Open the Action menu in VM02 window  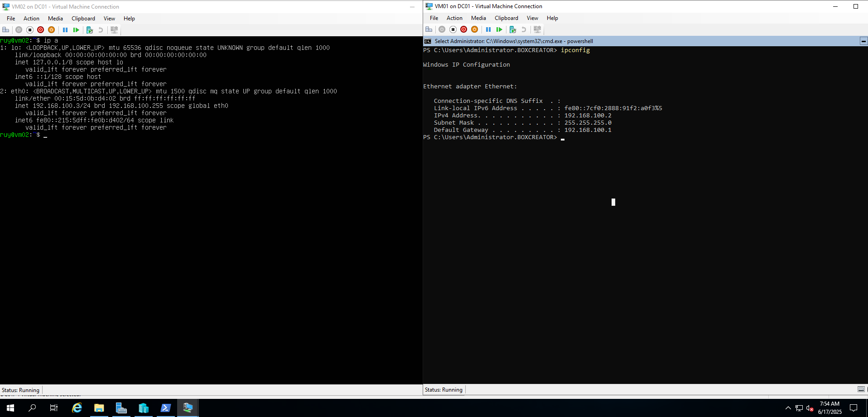coord(31,19)
